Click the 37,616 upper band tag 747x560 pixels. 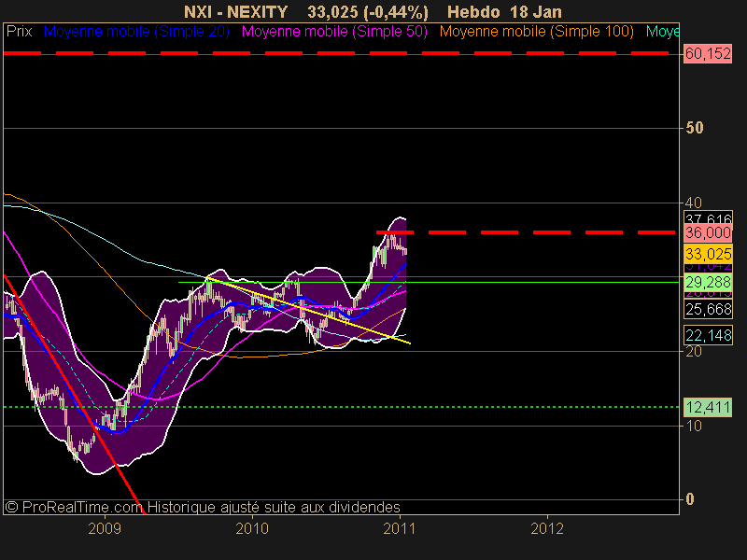coord(708,218)
